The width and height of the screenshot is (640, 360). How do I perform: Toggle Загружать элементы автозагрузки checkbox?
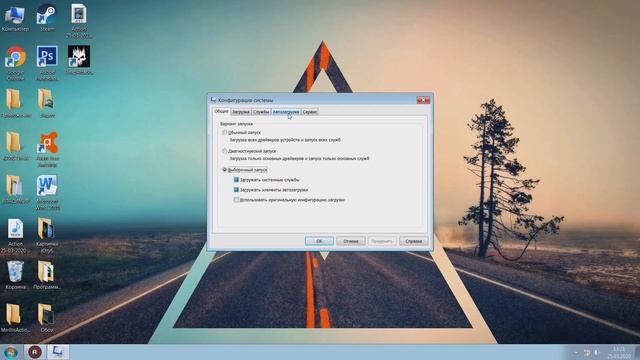[236, 190]
